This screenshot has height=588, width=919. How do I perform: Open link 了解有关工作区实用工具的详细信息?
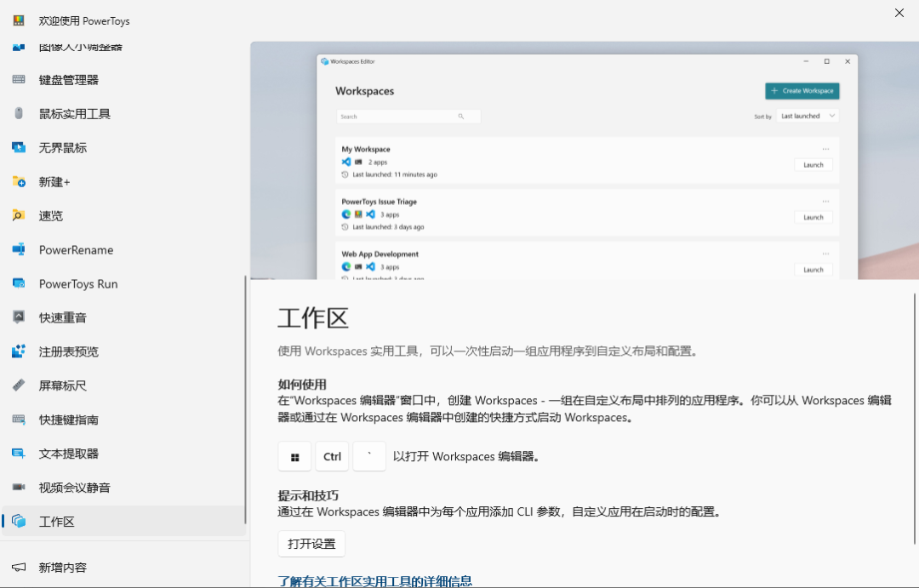click(375, 581)
